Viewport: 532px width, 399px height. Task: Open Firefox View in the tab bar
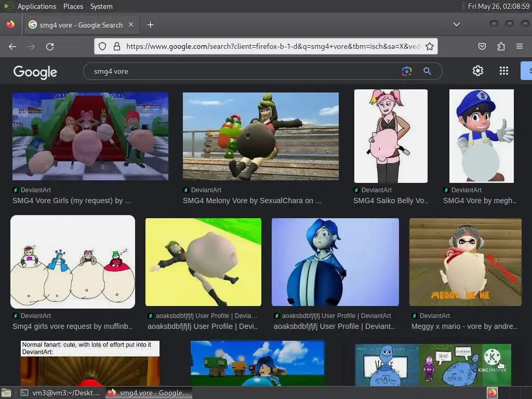coord(10,24)
